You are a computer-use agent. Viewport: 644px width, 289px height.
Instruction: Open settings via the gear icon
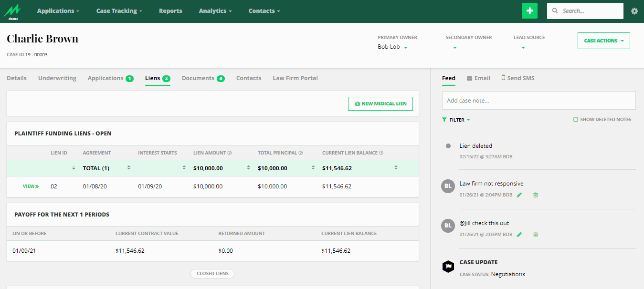[x=634, y=11]
